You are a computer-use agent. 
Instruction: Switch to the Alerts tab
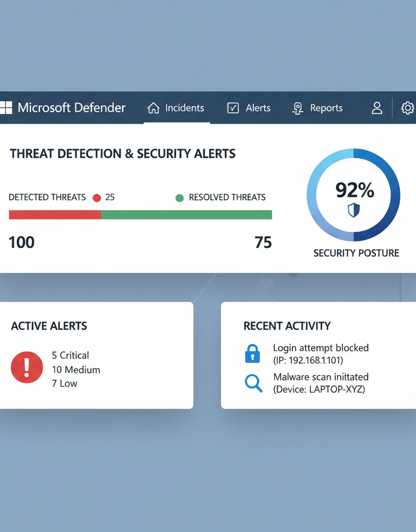pyautogui.click(x=249, y=108)
